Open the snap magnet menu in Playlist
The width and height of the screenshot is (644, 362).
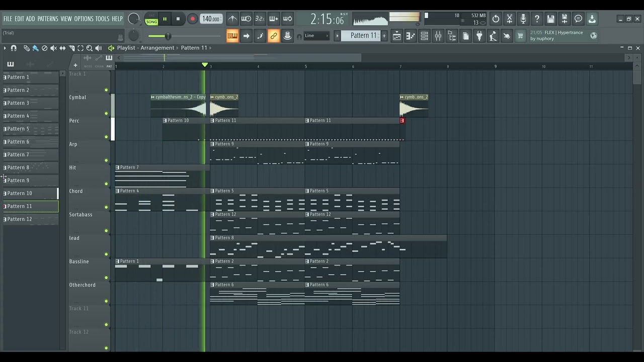[14, 48]
